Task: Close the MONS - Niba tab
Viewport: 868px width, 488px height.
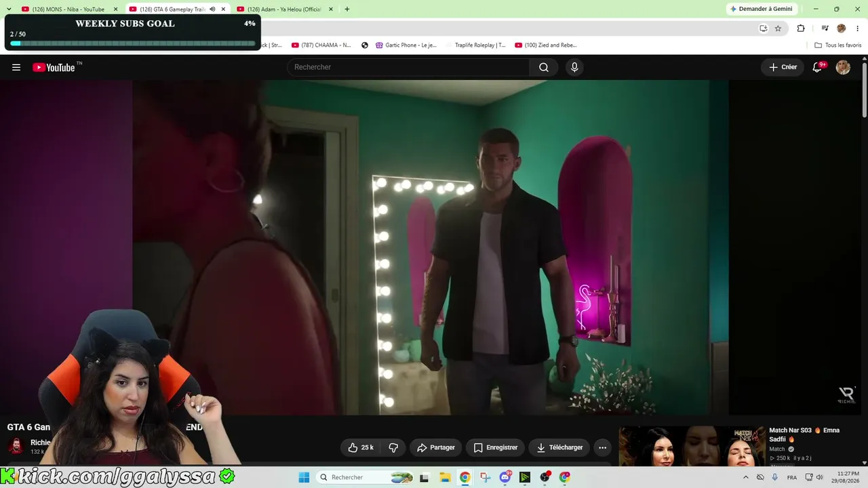Action: (x=115, y=9)
